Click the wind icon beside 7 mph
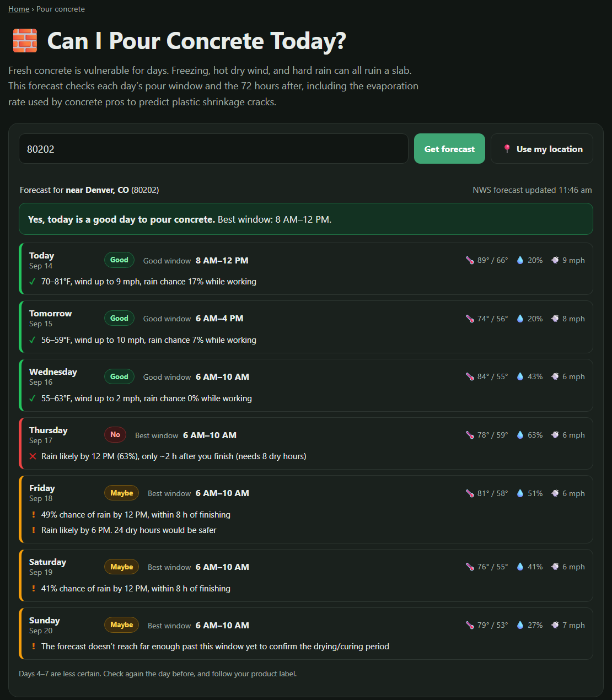The image size is (612, 700). pyautogui.click(x=555, y=625)
